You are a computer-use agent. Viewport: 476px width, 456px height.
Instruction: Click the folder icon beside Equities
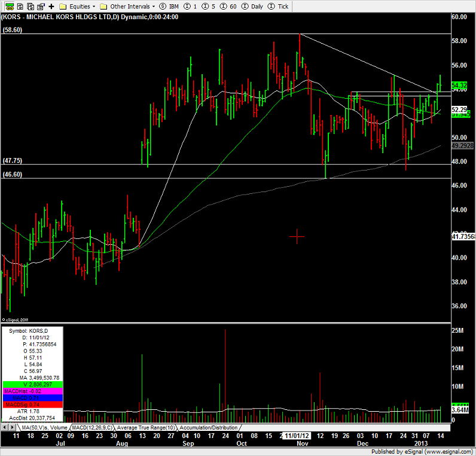tap(63, 7)
